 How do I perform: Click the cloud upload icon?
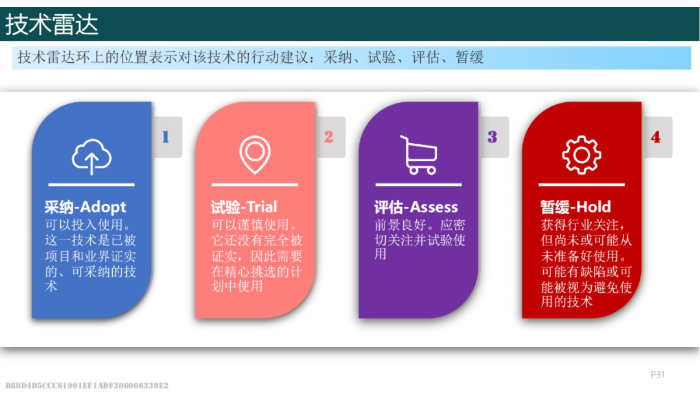tap(92, 156)
